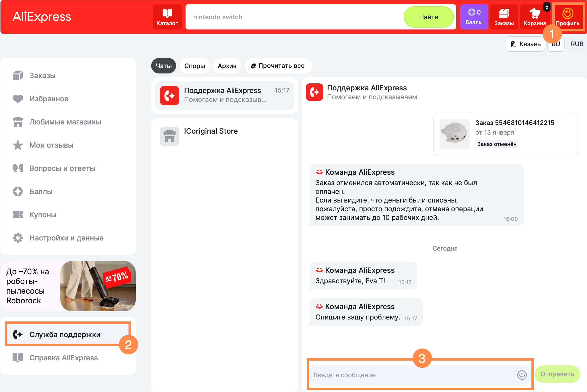Switch to the Архив tab
Viewport: 587px width, 392px height.
click(227, 66)
